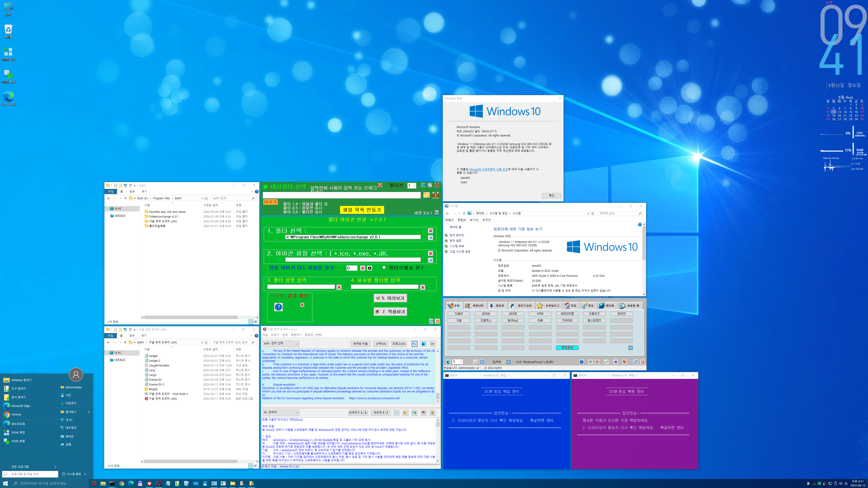Click the 7. 적용하기 button
The width and height of the screenshot is (868, 488).
click(x=390, y=312)
